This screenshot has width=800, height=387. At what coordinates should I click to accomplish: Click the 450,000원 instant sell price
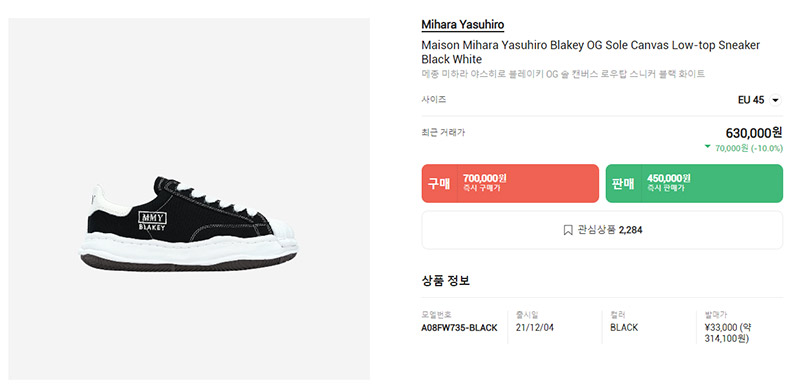point(668,178)
